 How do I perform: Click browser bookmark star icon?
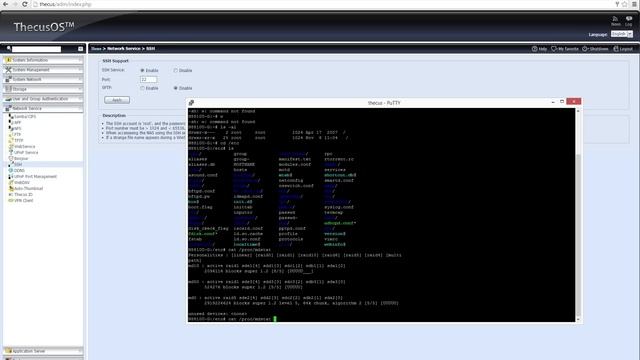coord(624,4)
